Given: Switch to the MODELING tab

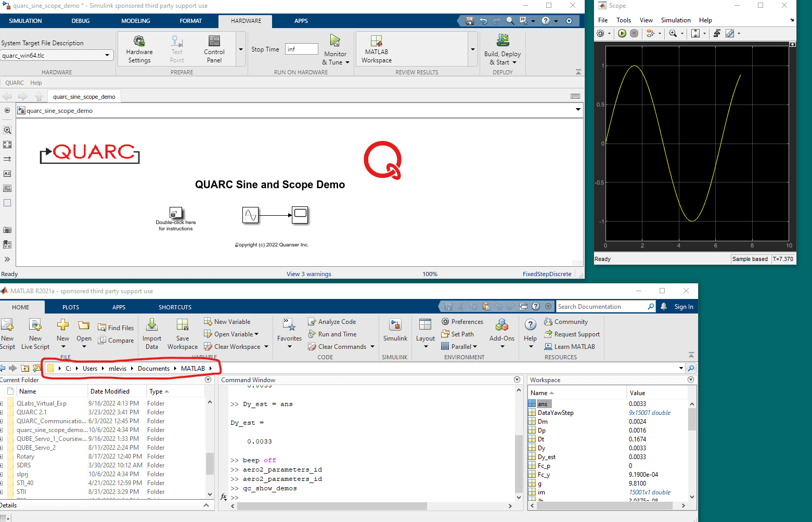Looking at the screenshot, I should pyautogui.click(x=135, y=21).
